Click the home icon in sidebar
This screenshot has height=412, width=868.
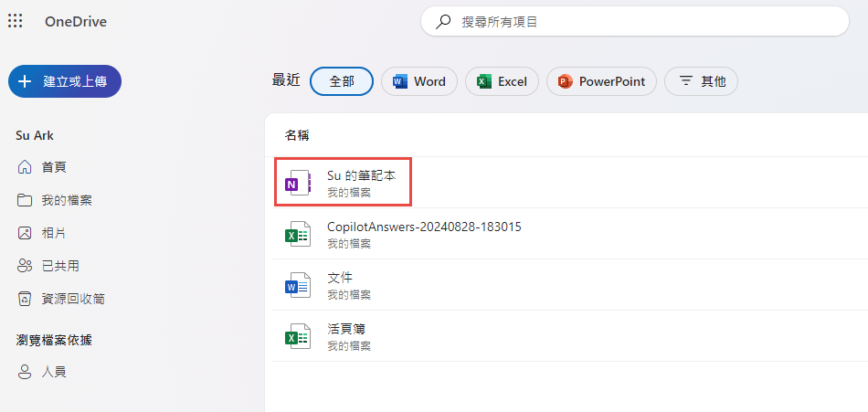pyautogui.click(x=25, y=166)
